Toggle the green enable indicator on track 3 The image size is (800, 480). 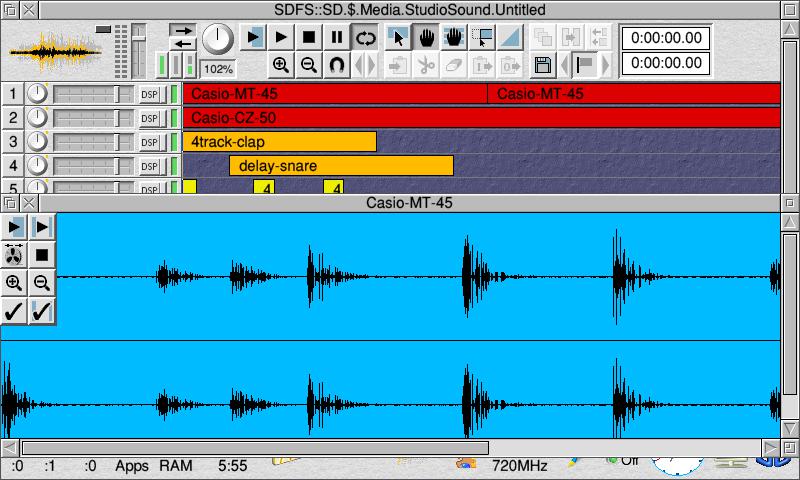pyautogui.click(x=173, y=142)
